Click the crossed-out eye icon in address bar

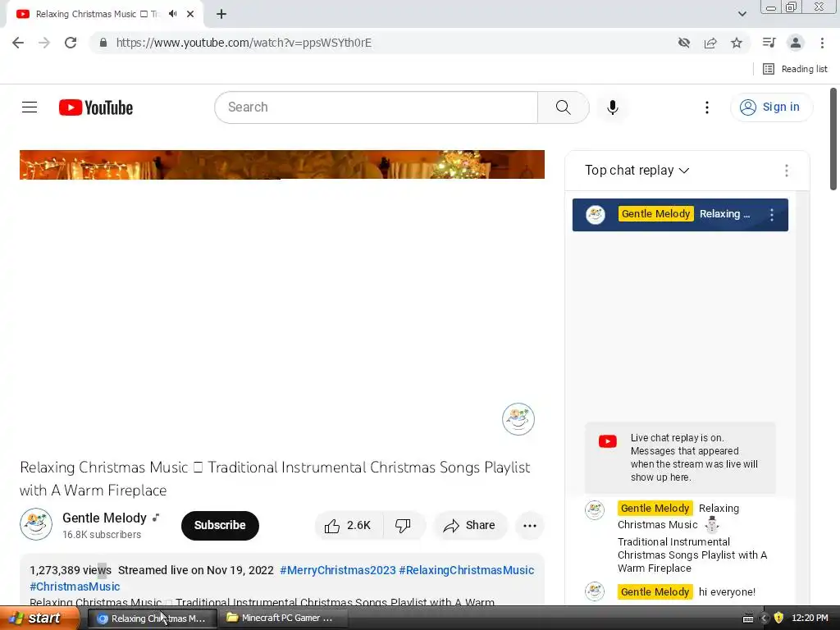(x=683, y=43)
